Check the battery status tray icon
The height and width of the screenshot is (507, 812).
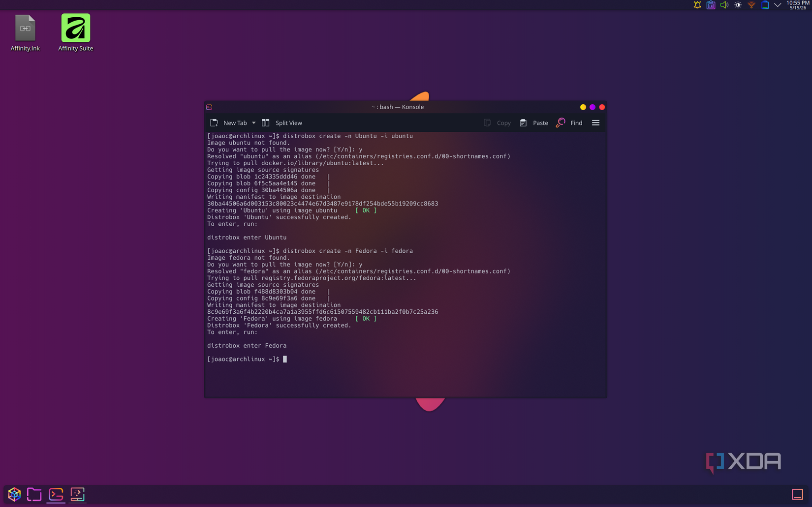pyautogui.click(x=765, y=5)
